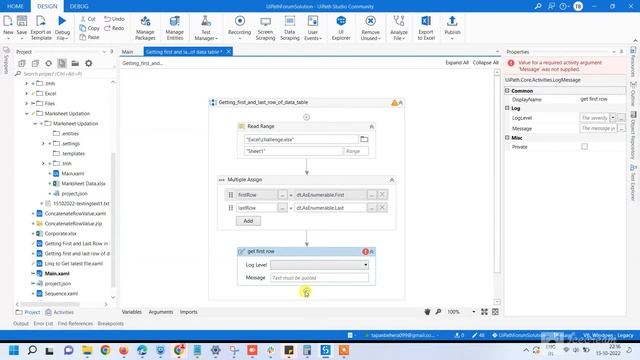640x360 pixels.
Task: Click the Message input field
Action: point(320,278)
